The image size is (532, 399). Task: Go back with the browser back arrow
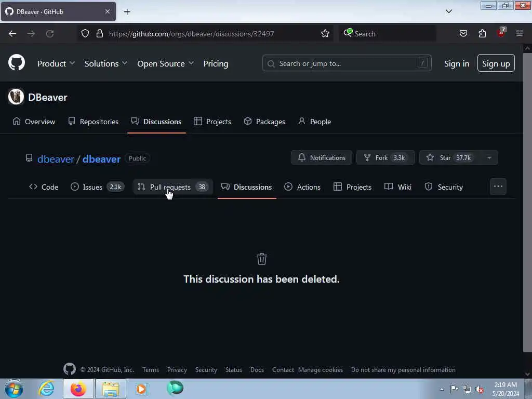(12, 34)
